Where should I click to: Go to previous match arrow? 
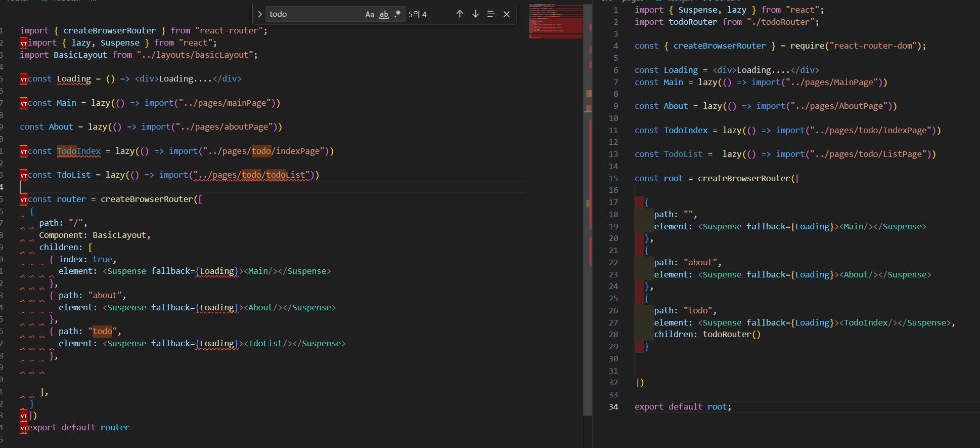[x=460, y=14]
